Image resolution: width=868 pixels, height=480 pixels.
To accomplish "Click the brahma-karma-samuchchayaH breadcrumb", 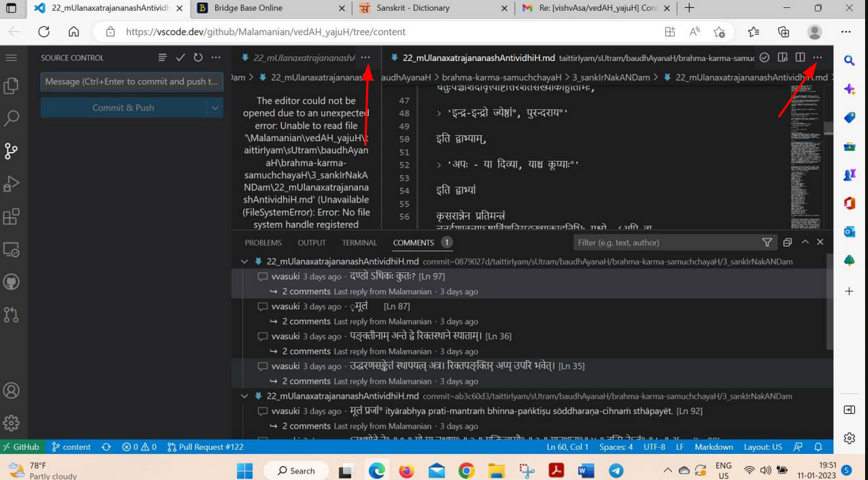I will click(501, 78).
